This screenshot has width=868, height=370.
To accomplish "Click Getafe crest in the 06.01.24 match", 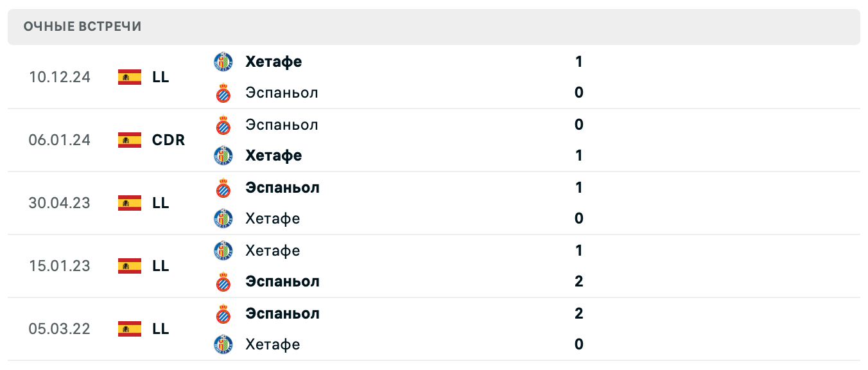I will click(x=223, y=155).
